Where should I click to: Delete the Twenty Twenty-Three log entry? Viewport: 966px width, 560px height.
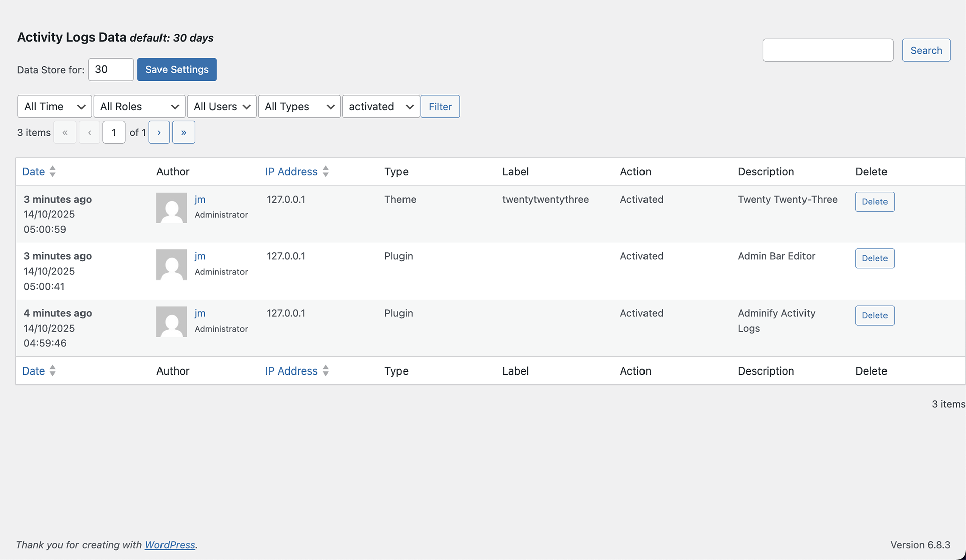(874, 202)
